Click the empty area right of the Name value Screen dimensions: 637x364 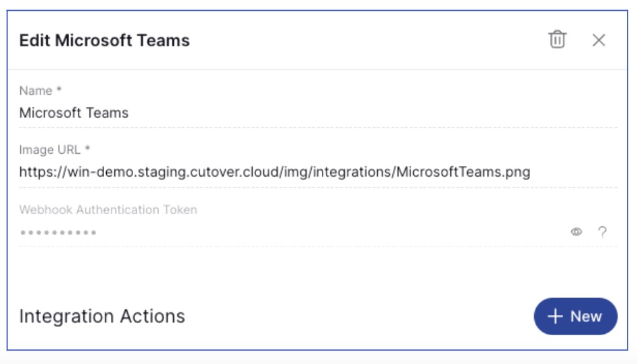pos(370,112)
